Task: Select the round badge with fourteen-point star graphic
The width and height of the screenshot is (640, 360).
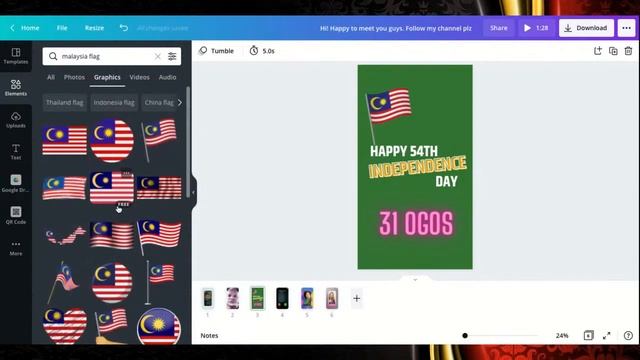Action: click(x=159, y=326)
